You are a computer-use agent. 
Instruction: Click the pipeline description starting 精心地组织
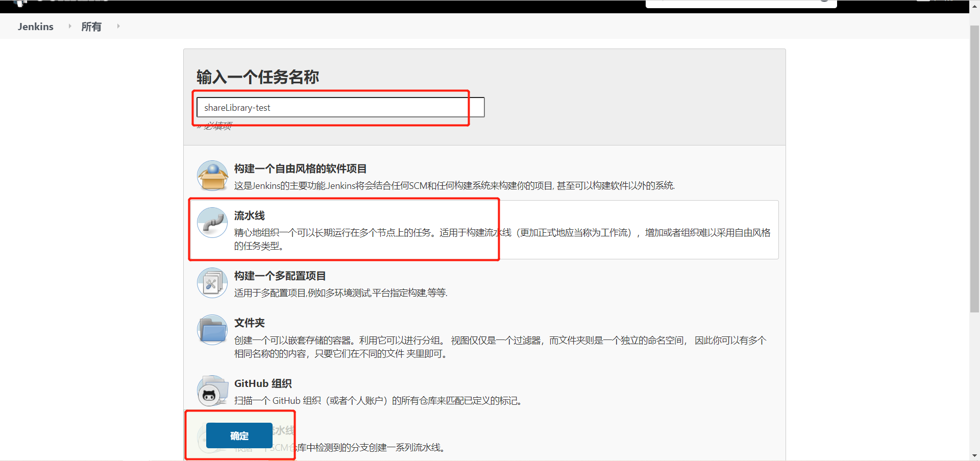click(502, 239)
